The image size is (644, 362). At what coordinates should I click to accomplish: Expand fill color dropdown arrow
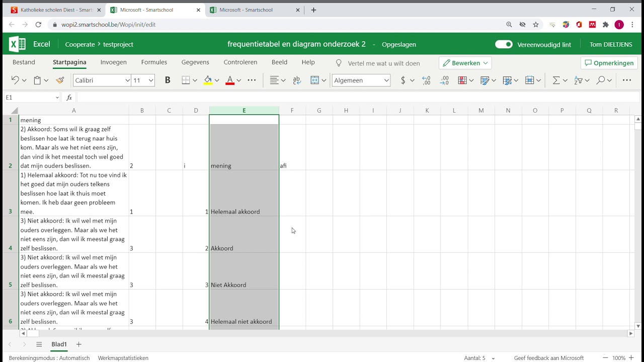click(217, 80)
